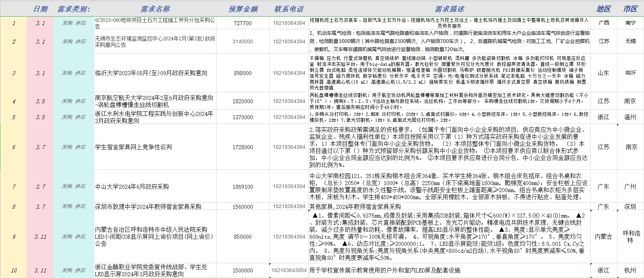The image size is (644, 278).
Task: Select the phone number cell 182183643954
Action: point(289,270)
